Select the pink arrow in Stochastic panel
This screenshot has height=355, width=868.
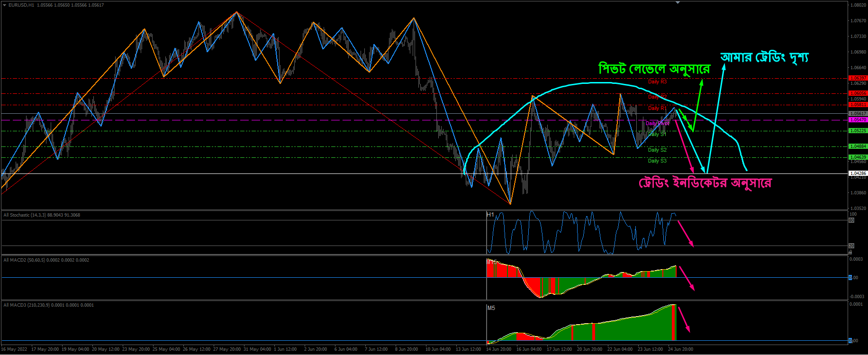686,233
